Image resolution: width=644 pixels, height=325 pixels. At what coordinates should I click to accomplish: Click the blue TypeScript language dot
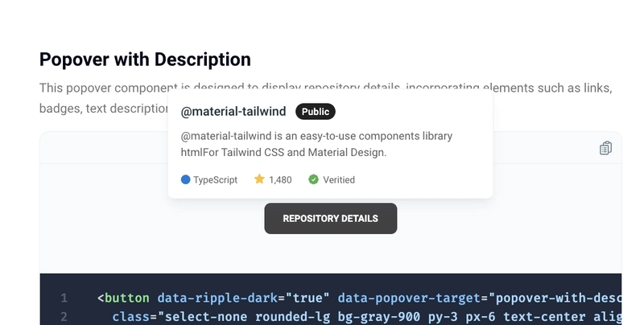(x=186, y=179)
